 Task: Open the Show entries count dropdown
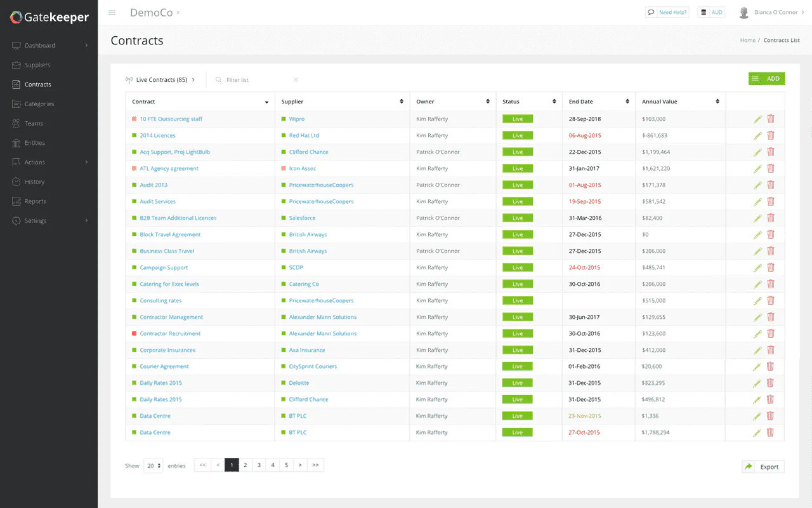[x=153, y=465]
